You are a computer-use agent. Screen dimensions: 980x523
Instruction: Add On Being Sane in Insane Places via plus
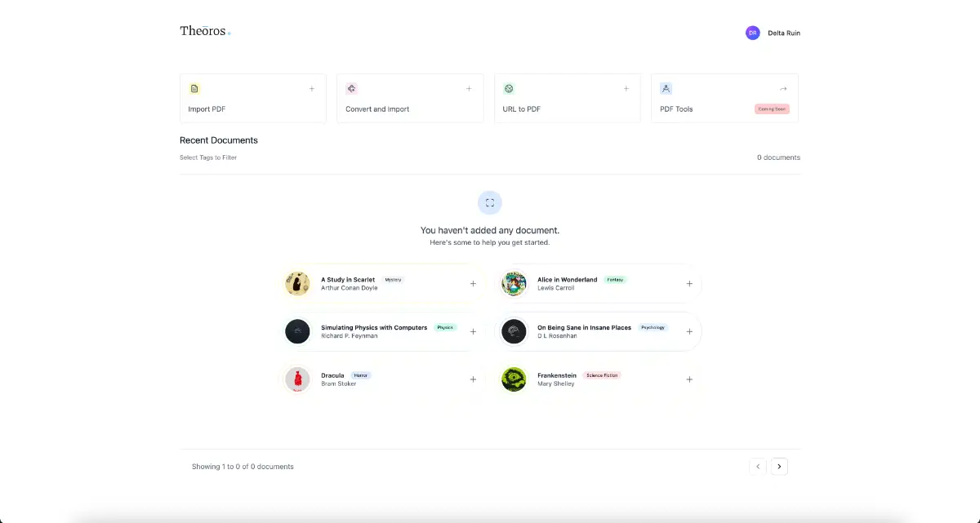tap(689, 332)
